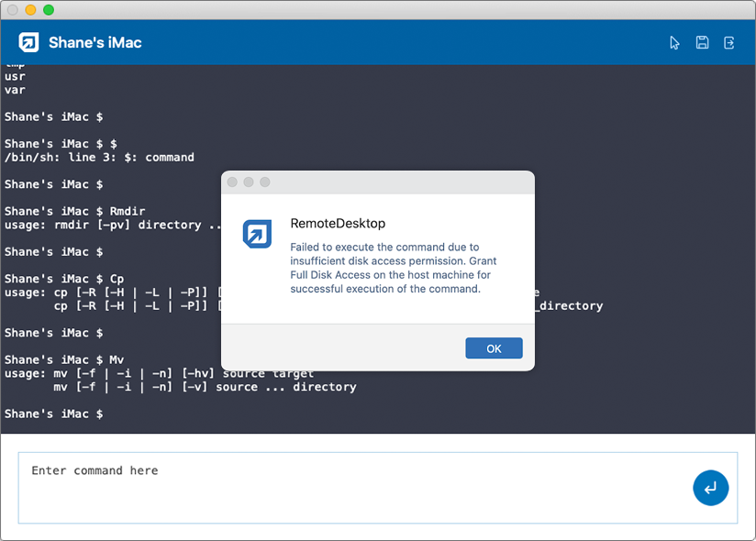Click the exit session icon in header
Screen dimensions: 756x541
tap(729, 43)
